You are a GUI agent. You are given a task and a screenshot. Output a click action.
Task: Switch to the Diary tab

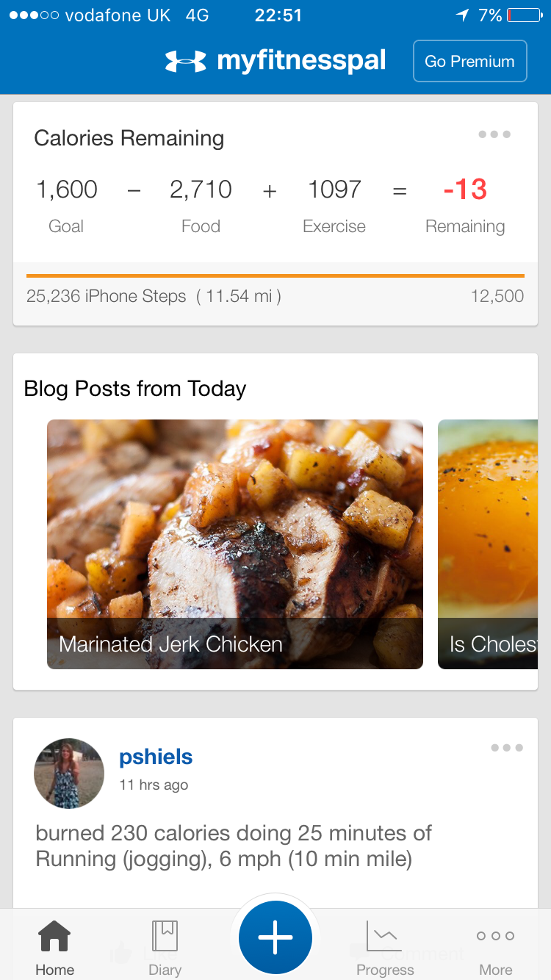[x=165, y=948]
